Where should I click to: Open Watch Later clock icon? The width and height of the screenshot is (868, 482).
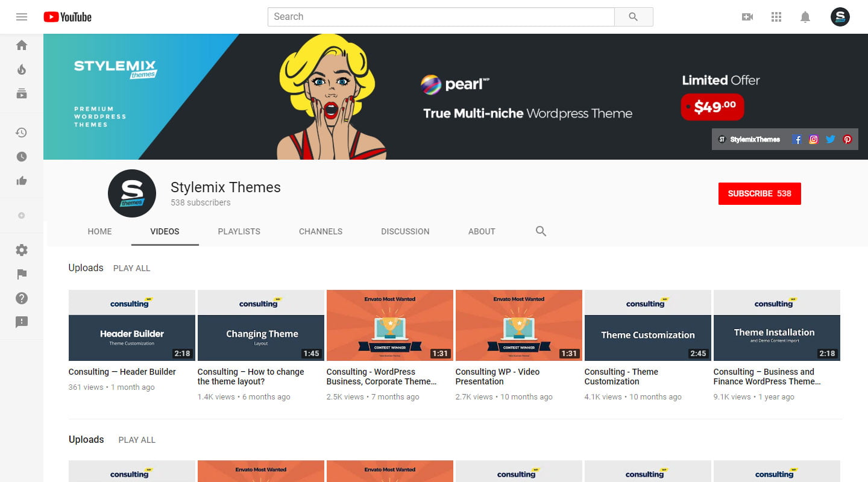coord(22,157)
